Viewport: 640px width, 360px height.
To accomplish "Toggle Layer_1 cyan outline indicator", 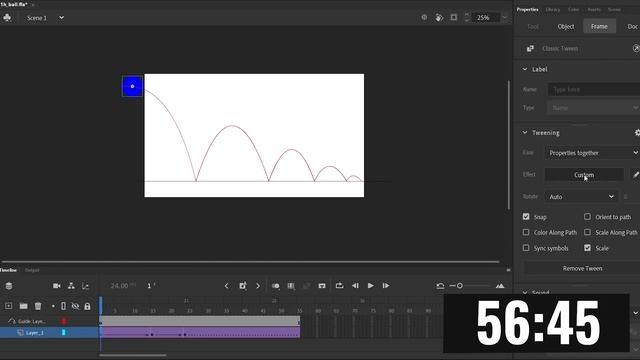I will click(x=64, y=333).
